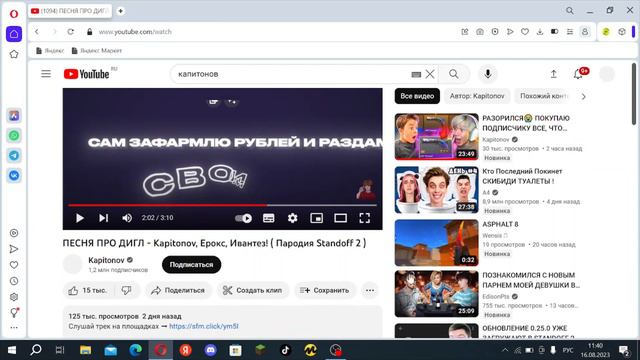This screenshot has width=640, height=360.
Task: Show hidden tray icons chevron
Action: [x=505, y=350]
